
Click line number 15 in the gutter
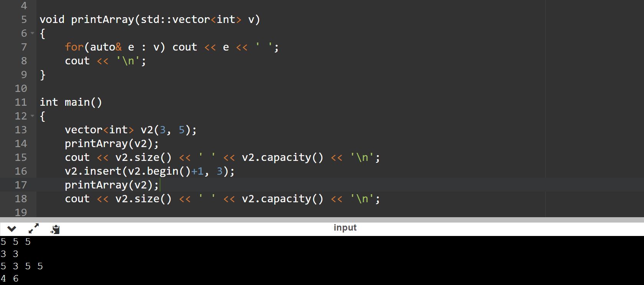(x=21, y=157)
